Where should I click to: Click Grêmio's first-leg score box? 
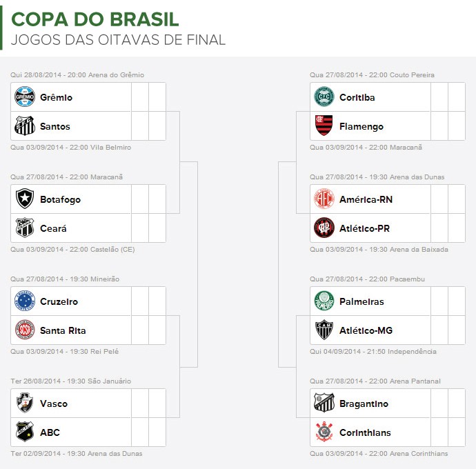[140, 97]
